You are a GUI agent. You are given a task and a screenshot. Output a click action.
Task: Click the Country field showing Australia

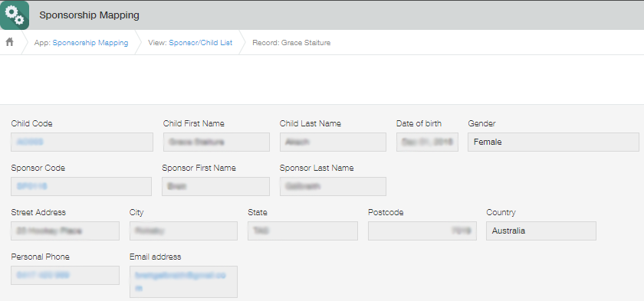tap(541, 231)
